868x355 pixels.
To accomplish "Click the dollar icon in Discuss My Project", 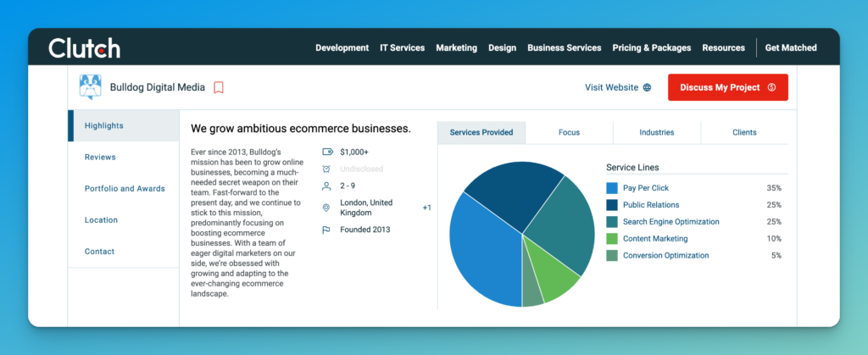I will 771,87.
